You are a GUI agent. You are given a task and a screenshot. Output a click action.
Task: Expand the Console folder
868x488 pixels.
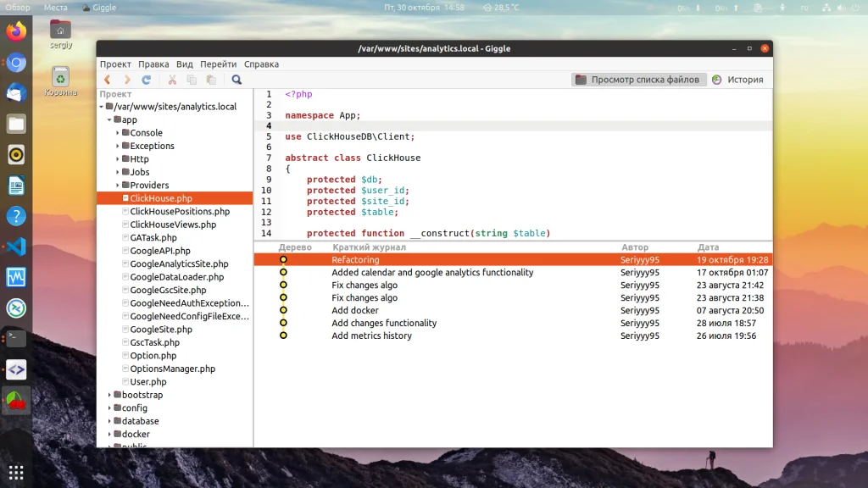118,133
